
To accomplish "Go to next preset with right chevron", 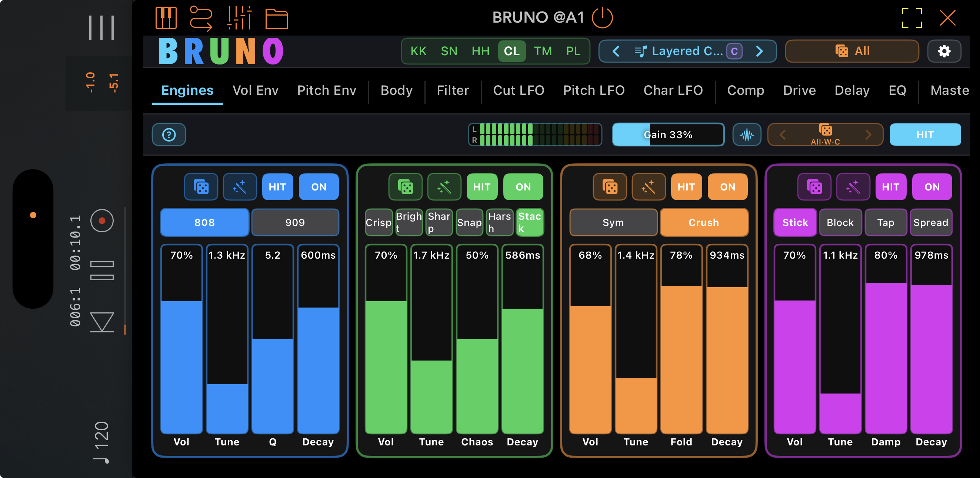I will 759,51.
